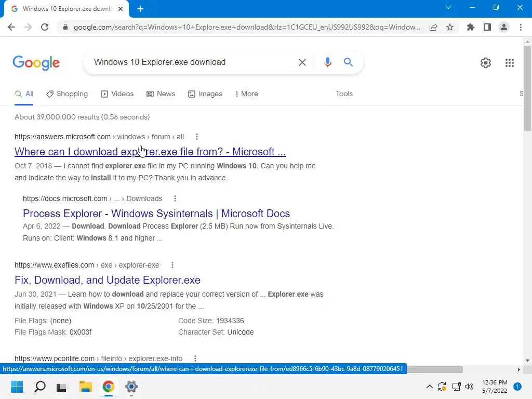Open Process Explorer Sysinternals result link

[156, 214]
